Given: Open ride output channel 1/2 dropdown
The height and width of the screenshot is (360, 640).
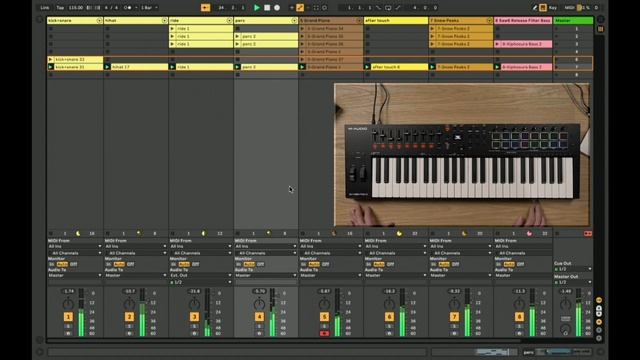Looking at the screenshot, I should (x=201, y=282).
